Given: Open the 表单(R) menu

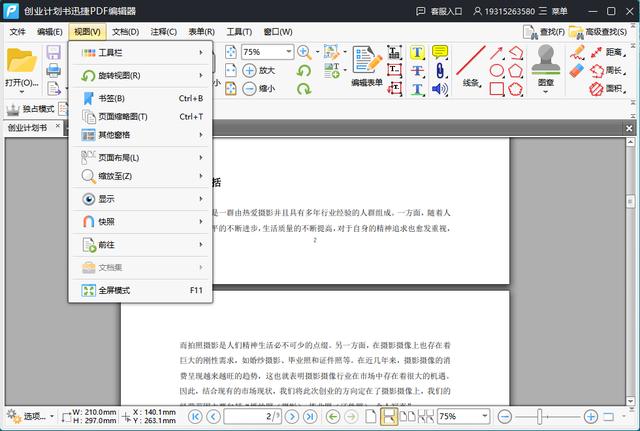Looking at the screenshot, I should [202, 32].
